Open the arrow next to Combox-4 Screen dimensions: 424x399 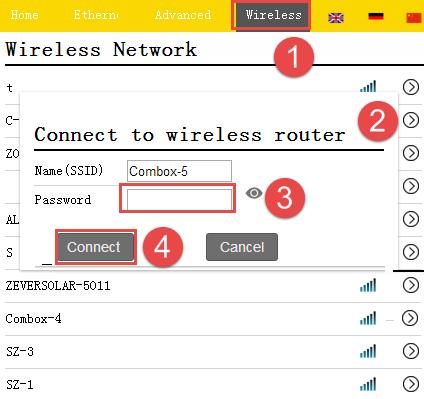click(x=410, y=318)
